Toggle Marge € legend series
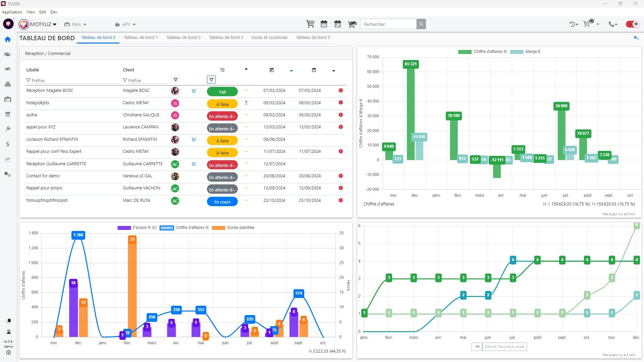Screen dimensions: 644x362 click(x=526, y=52)
